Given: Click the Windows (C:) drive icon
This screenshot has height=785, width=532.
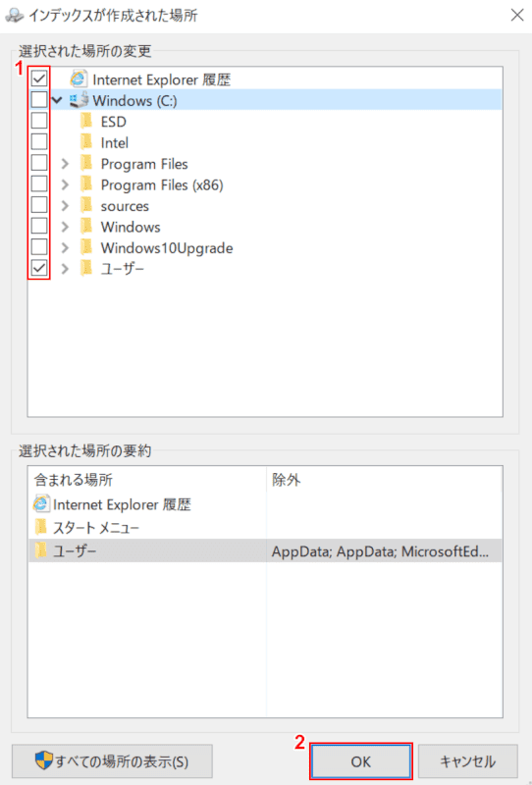Looking at the screenshot, I should click(x=79, y=100).
